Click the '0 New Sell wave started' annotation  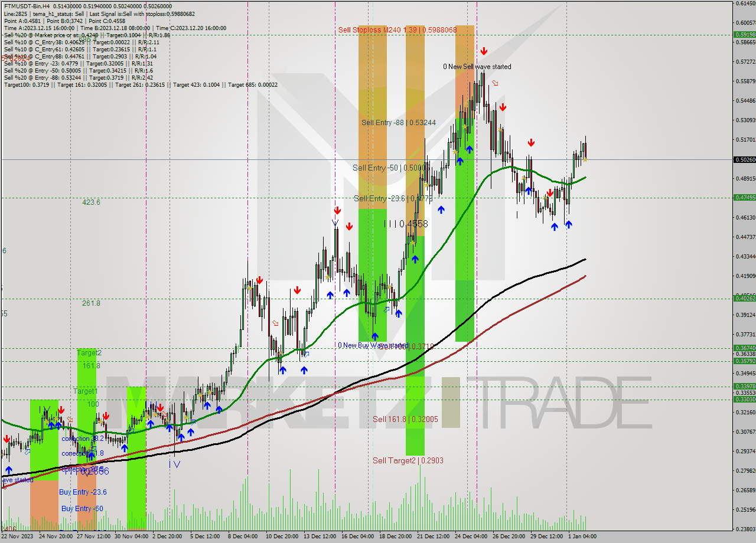[x=477, y=67]
